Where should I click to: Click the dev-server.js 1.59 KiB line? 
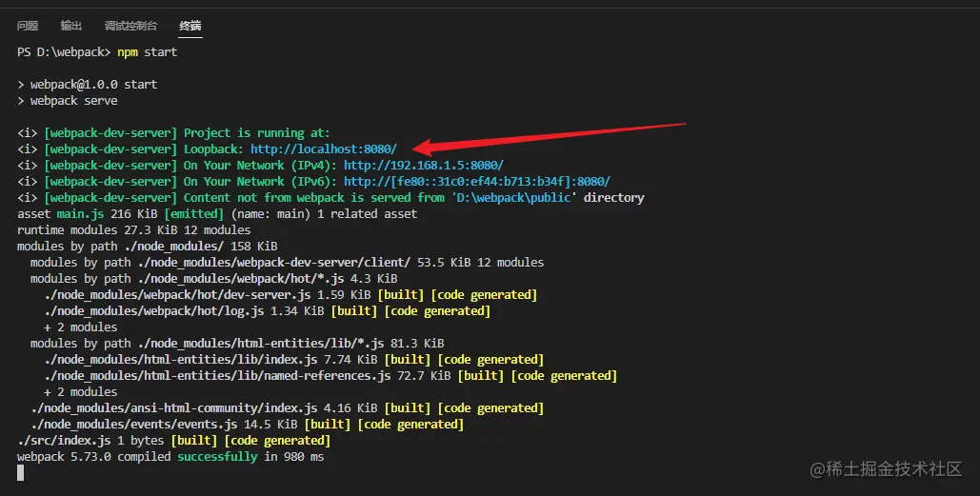pos(290,295)
